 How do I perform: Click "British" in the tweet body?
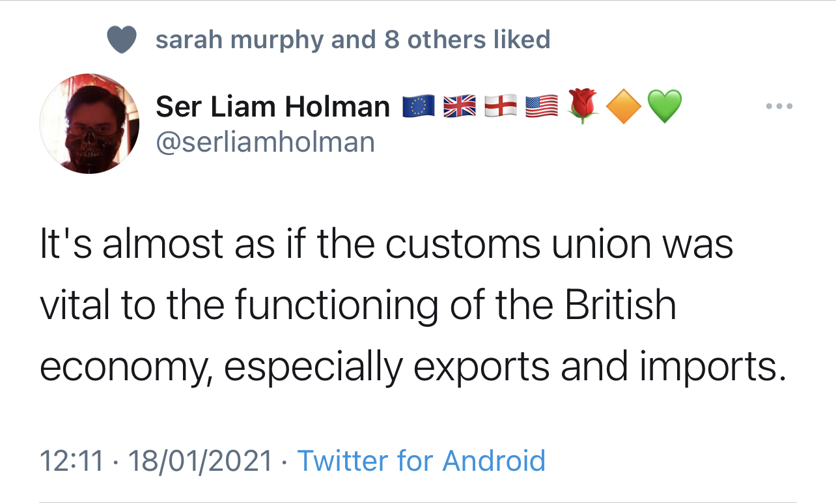tap(620, 306)
